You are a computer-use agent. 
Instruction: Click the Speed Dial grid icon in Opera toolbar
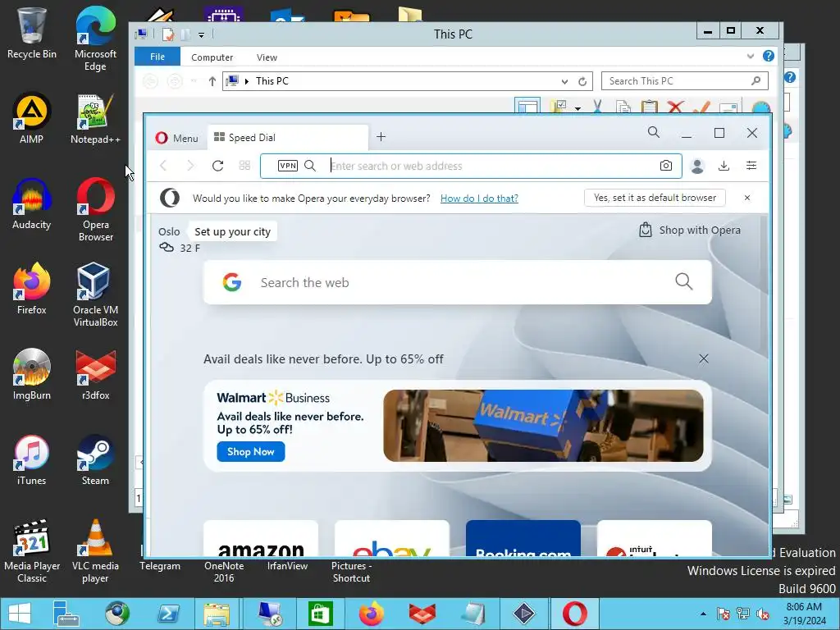coord(244,166)
